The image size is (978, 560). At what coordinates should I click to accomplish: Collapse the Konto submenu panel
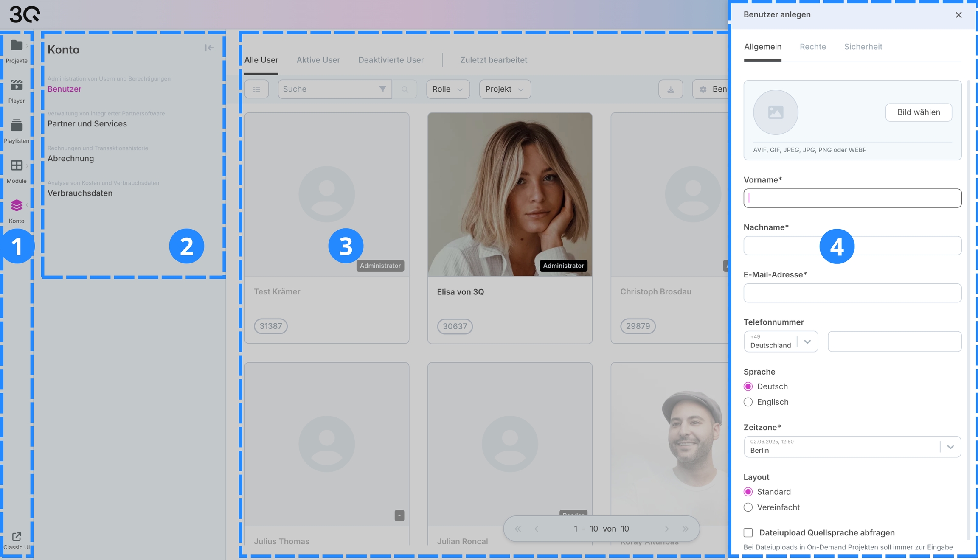pyautogui.click(x=209, y=48)
